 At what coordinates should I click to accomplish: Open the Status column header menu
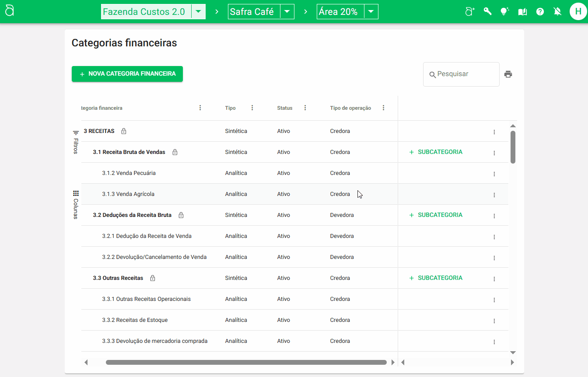tap(305, 108)
